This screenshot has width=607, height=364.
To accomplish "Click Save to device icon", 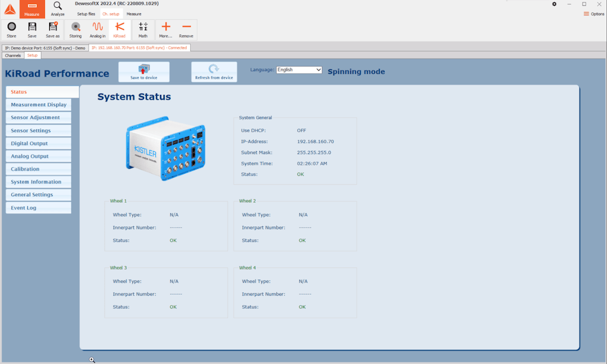I will (144, 72).
